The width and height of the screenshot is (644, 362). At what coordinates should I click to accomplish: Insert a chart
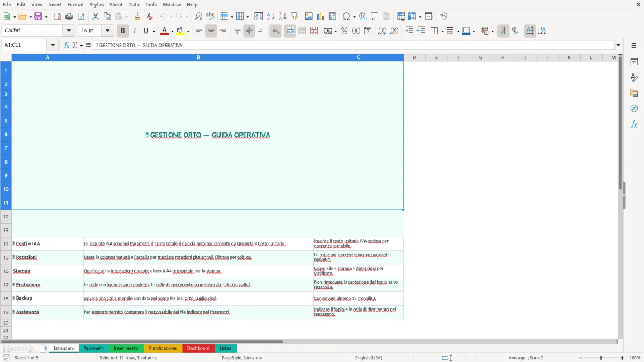[x=321, y=17]
